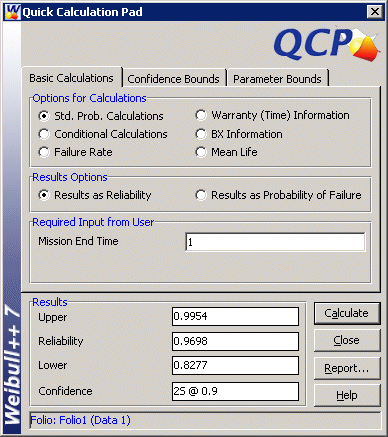Click the Results Options heading
The image size is (388, 437).
(70, 177)
